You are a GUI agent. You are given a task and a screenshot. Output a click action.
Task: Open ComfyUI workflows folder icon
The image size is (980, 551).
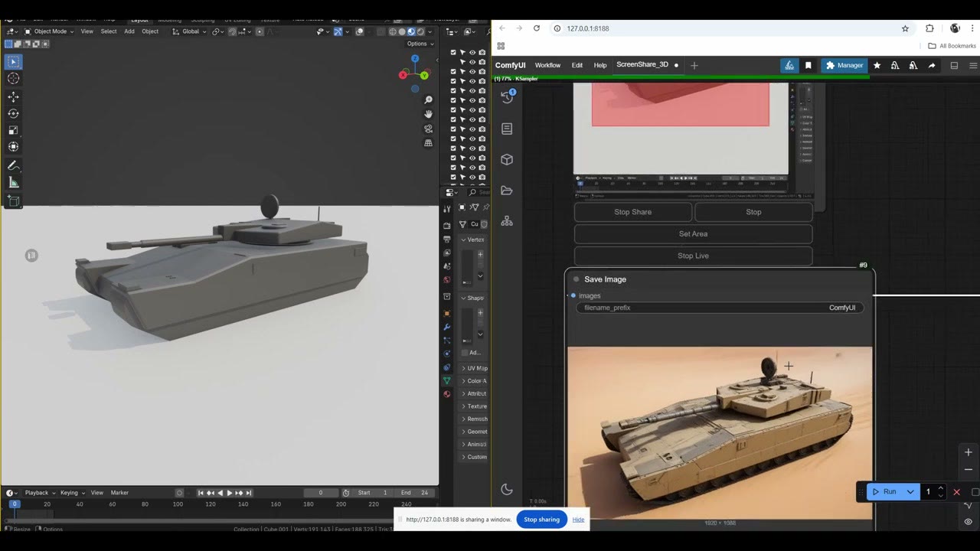pyautogui.click(x=507, y=191)
